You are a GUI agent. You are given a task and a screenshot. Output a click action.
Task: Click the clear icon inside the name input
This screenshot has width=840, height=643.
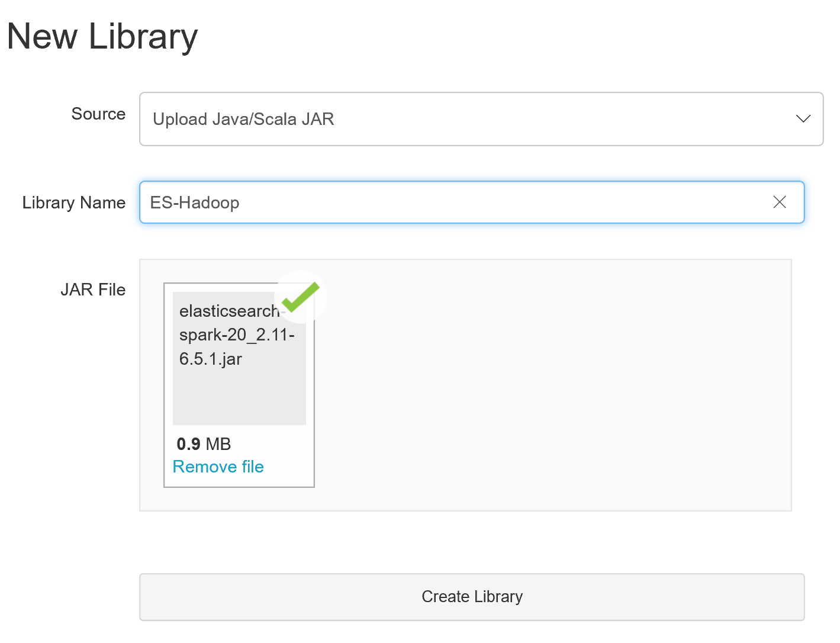point(780,202)
